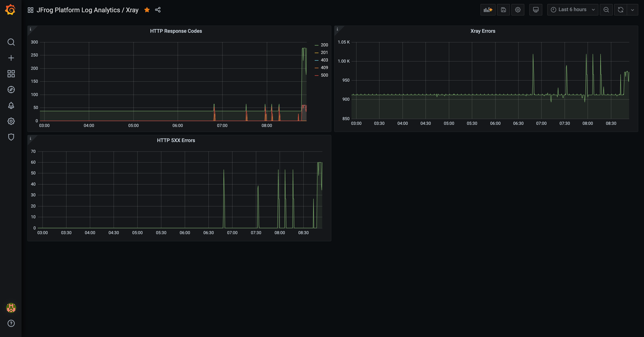The height and width of the screenshot is (337, 644).
Task: Toggle the 200 series in legend
Action: 324,45
